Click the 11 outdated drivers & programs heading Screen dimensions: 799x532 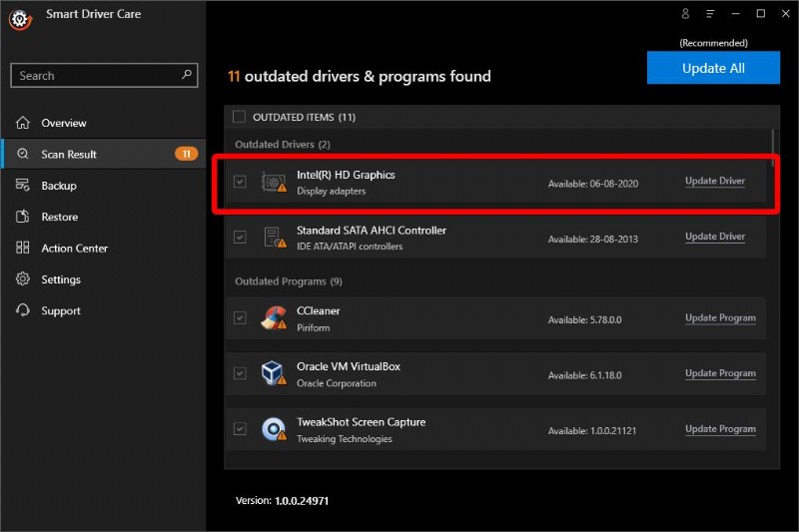(x=359, y=77)
